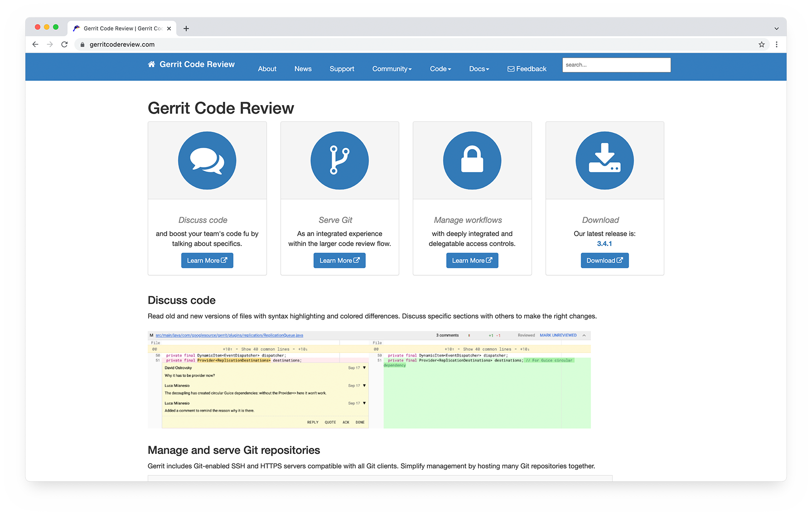Go back using browser back arrow
812x515 pixels.
coord(35,44)
